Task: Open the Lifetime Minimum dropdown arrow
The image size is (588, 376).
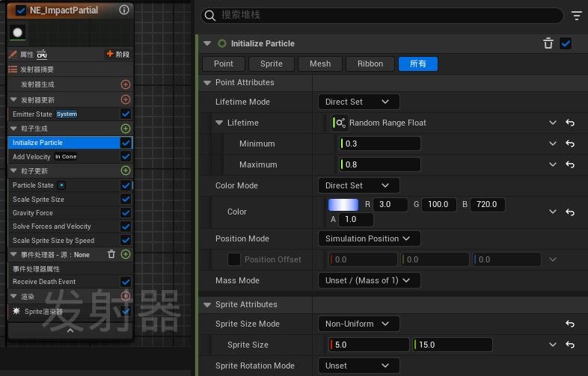Action: [553, 144]
